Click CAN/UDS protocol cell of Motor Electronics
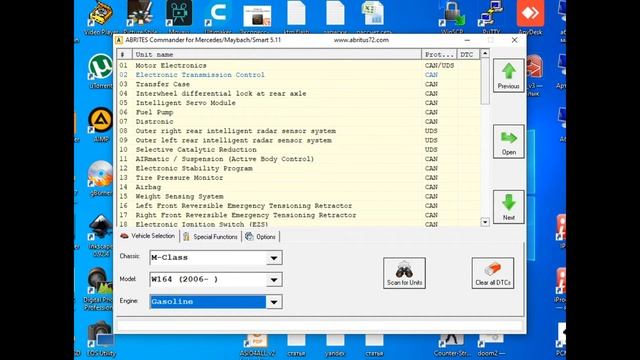Image resolution: width=640 pixels, height=360 pixels. [x=439, y=65]
